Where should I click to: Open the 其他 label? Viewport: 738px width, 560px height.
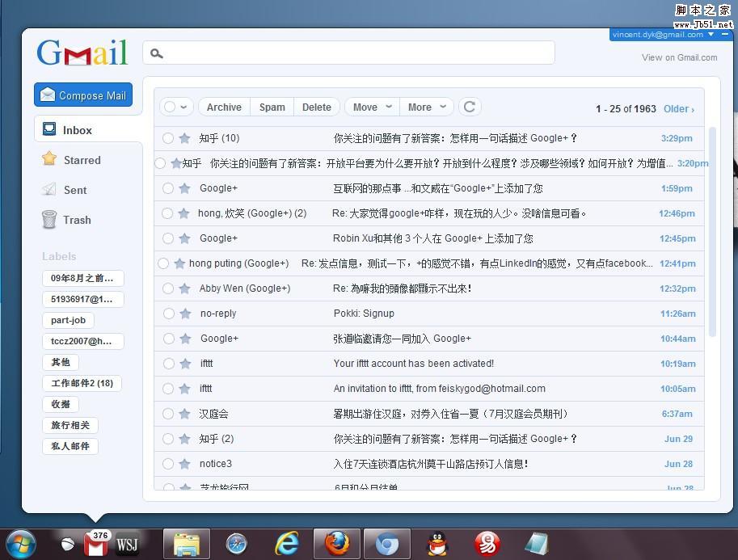61,362
